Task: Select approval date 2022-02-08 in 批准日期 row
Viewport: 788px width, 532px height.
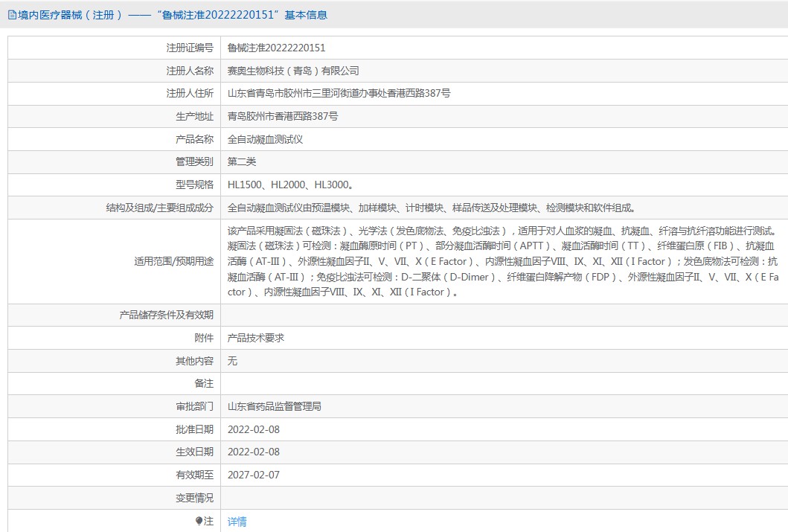Action: (253, 429)
